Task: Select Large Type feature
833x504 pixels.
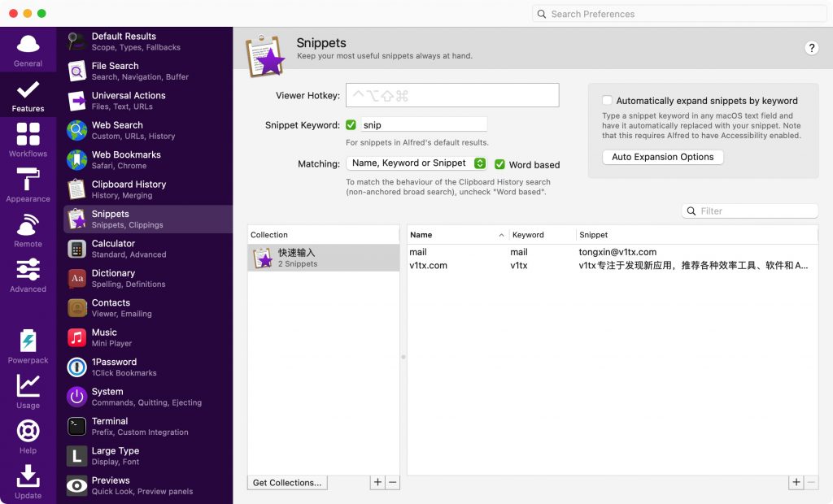Action: 148,456
